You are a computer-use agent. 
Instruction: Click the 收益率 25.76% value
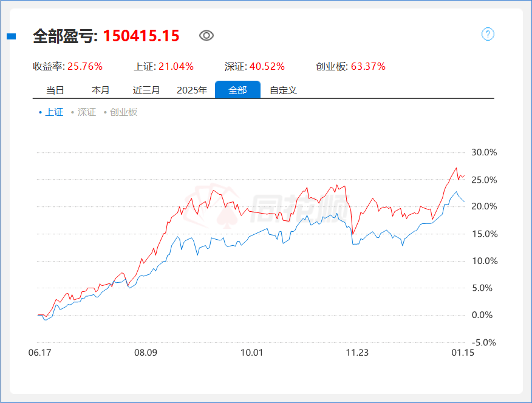point(84,66)
